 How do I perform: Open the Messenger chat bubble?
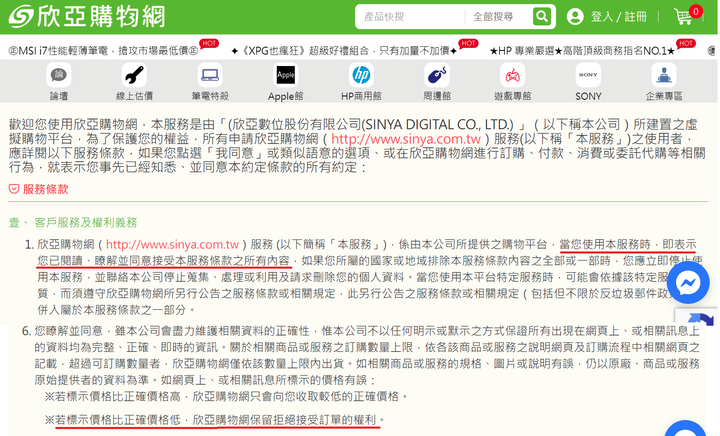pyautogui.click(x=687, y=282)
